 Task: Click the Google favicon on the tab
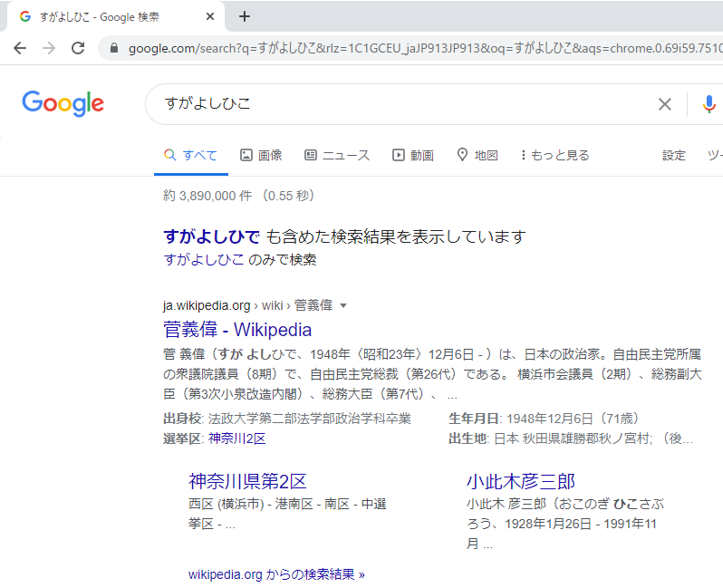click(x=25, y=16)
